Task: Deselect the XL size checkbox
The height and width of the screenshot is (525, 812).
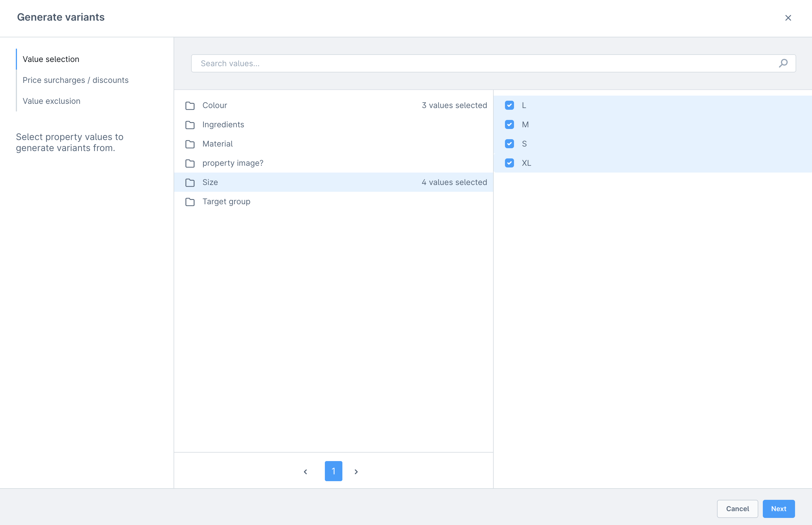Action: tap(509, 163)
